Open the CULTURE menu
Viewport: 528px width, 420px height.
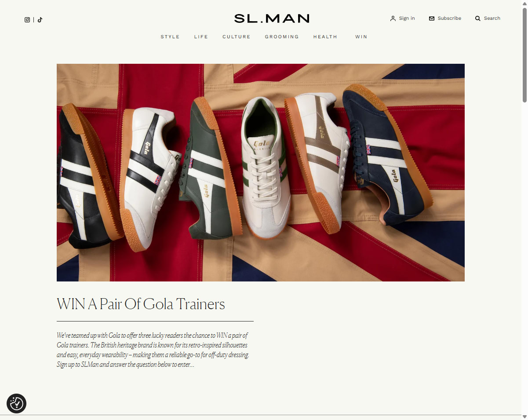237,37
